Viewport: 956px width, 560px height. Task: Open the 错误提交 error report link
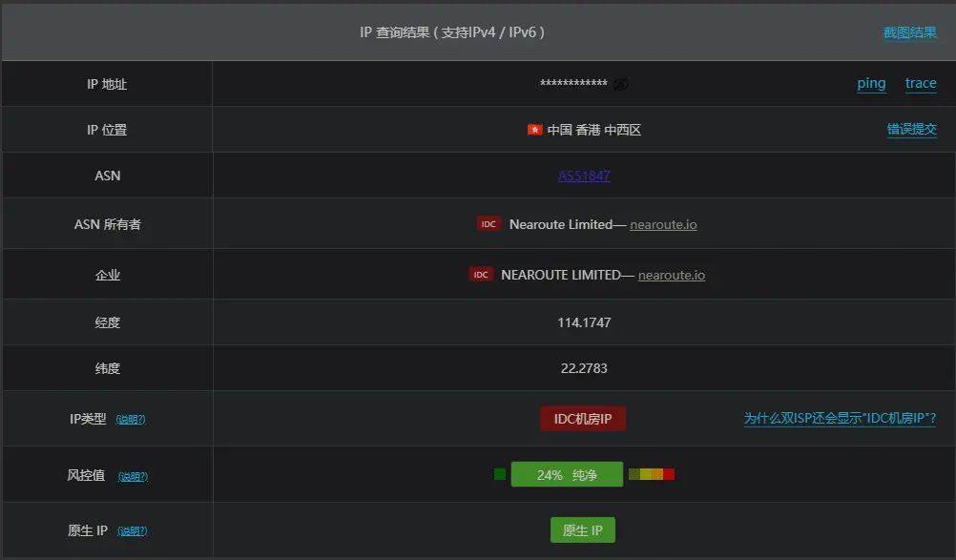pyautogui.click(x=911, y=129)
